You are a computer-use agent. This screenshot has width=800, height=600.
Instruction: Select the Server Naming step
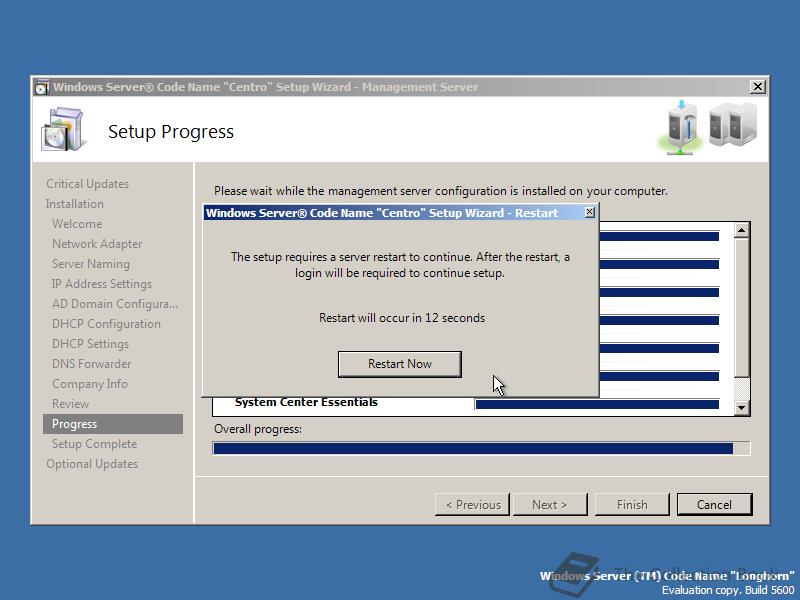(x=91, y=264)
